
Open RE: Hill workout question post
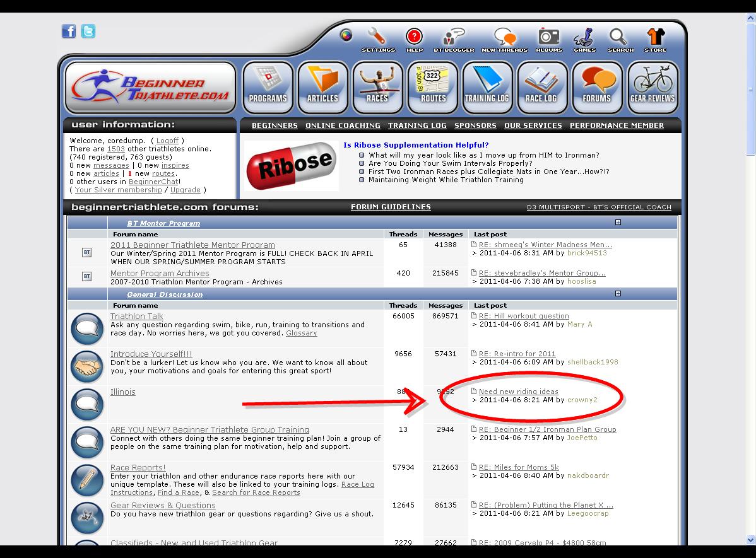tap(524, 316)
